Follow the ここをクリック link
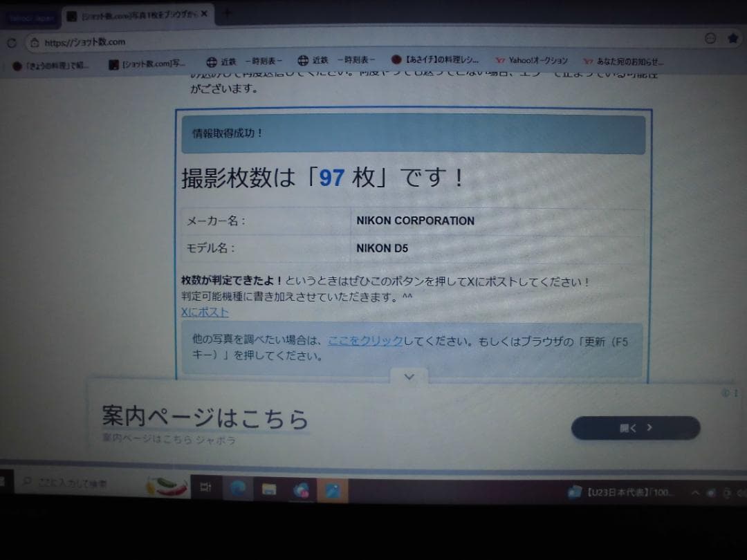The height and width of the screenshot is (560, 747). [365, 340]
